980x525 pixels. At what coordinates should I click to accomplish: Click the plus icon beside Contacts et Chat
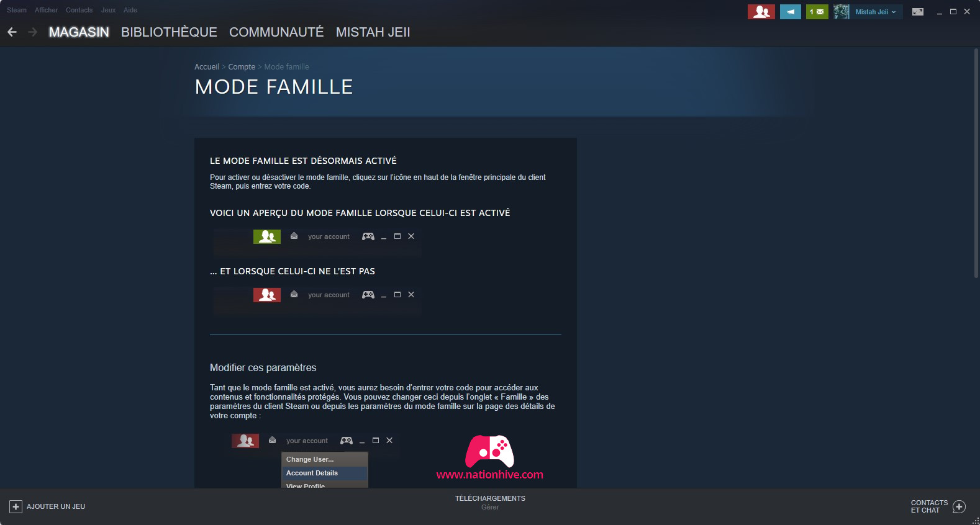pos(959,506)
